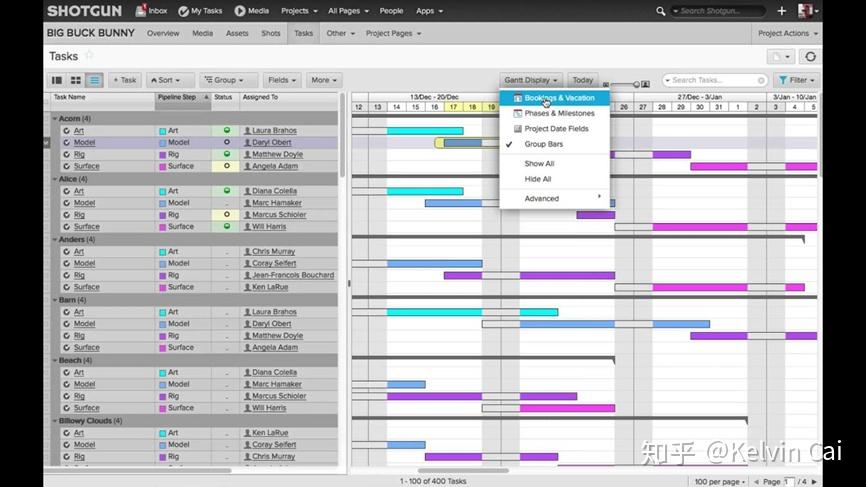The width and height of the screenshot is (866, 487).
Task: Click yellow status of Alice Rig
Action: click(x=226, y=214)
